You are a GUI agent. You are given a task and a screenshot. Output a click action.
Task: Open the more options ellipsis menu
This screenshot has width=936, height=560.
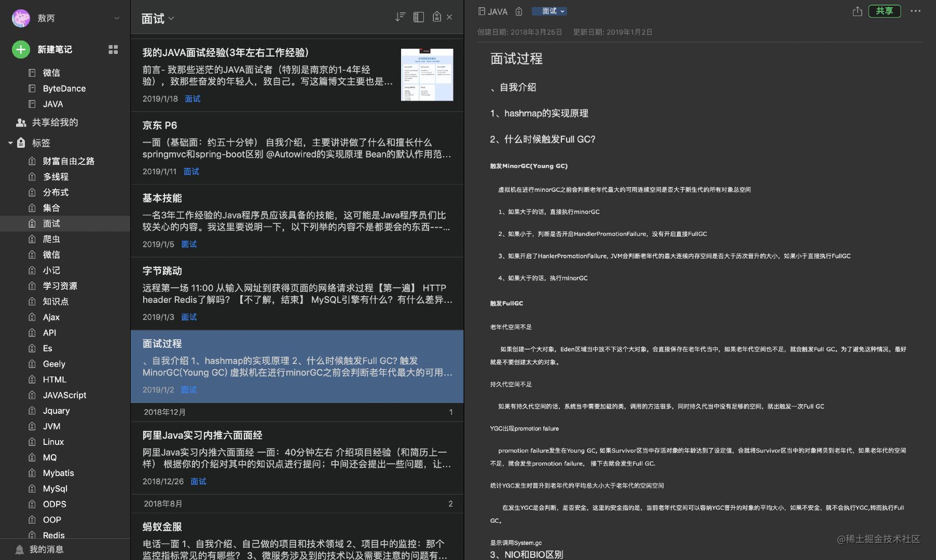coord(916,11)
